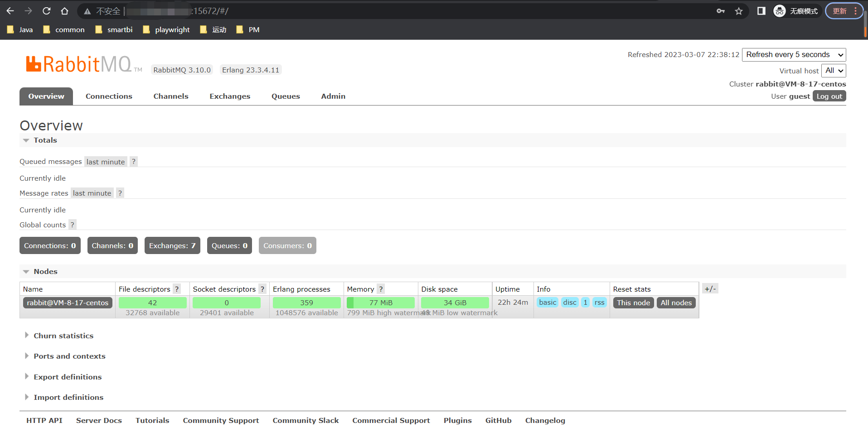The image size is (868, 432).
Task: Click the disc info tag
Action: click(570, 302)
